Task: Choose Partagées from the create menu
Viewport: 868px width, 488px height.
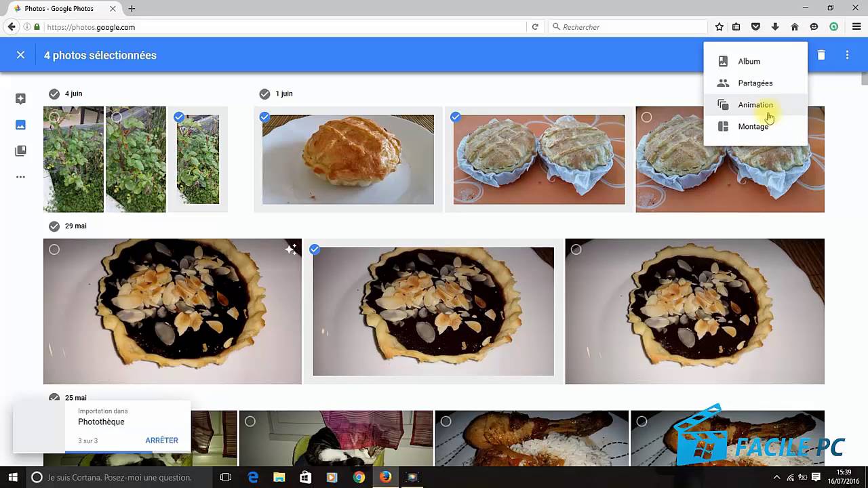Action: (755, 83)
